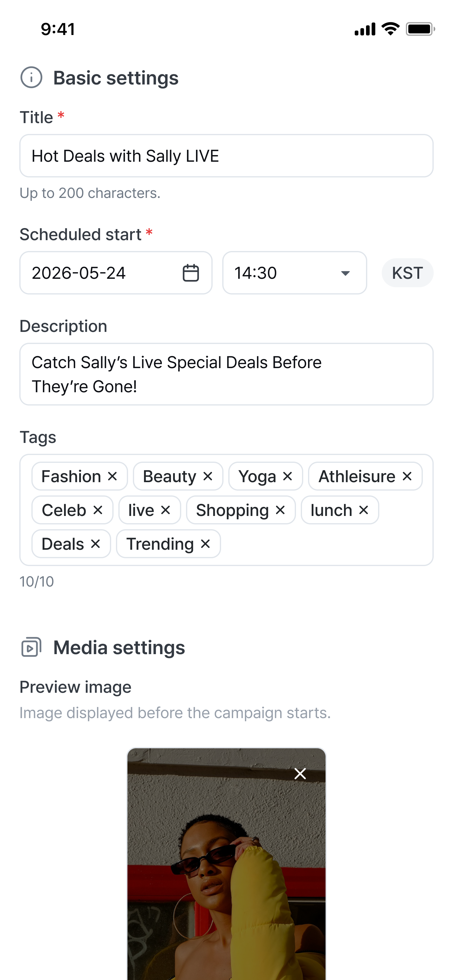Delete the Celeb tag

pyautogui.click(x=98, y=510)
